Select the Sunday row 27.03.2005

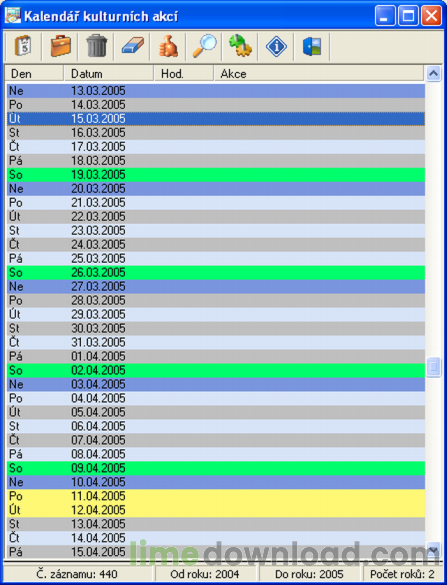click(x=216, y=287)
